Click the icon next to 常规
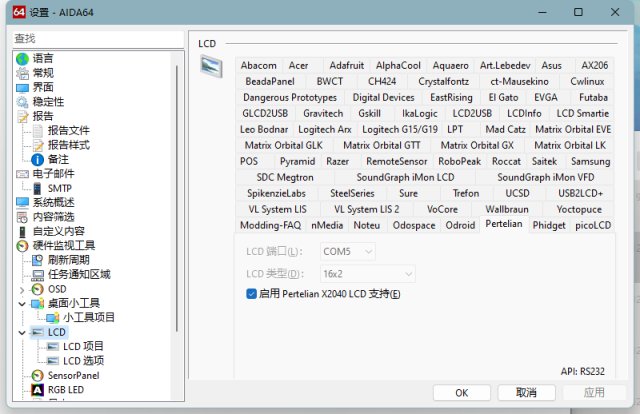The width and height of the screenshot is (640, 414). click(22, 73)
